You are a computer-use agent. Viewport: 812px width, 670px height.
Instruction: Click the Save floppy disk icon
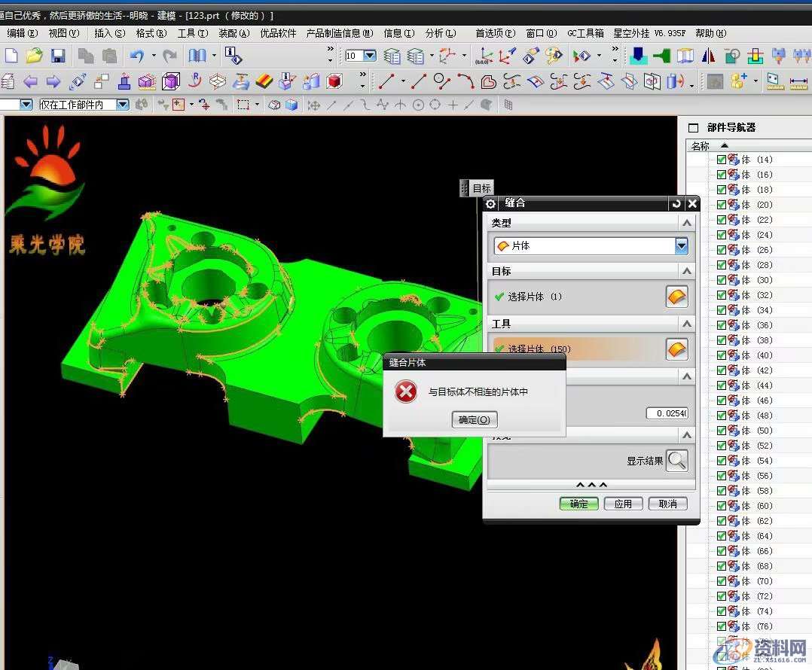58,56
